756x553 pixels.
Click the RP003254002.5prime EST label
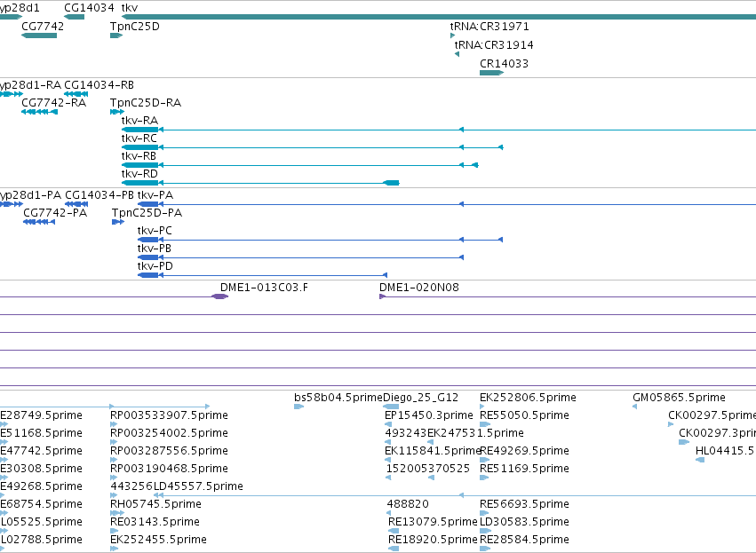[169, 433]
